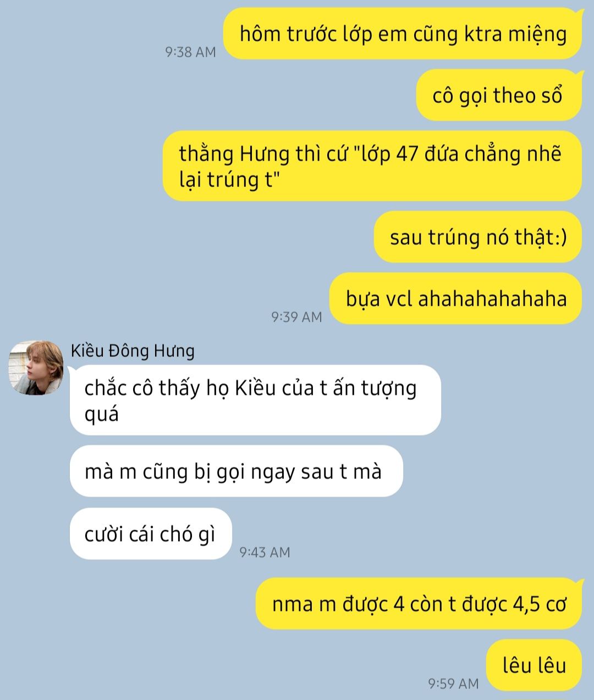Select the "sau trúng nó thật:)" bubble
This screenshot has width=594, height=700.
click(x=478, y=236)
